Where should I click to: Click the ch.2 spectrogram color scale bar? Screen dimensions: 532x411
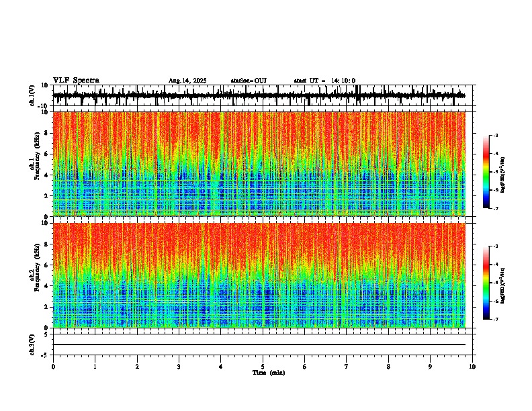pos(486,283)
